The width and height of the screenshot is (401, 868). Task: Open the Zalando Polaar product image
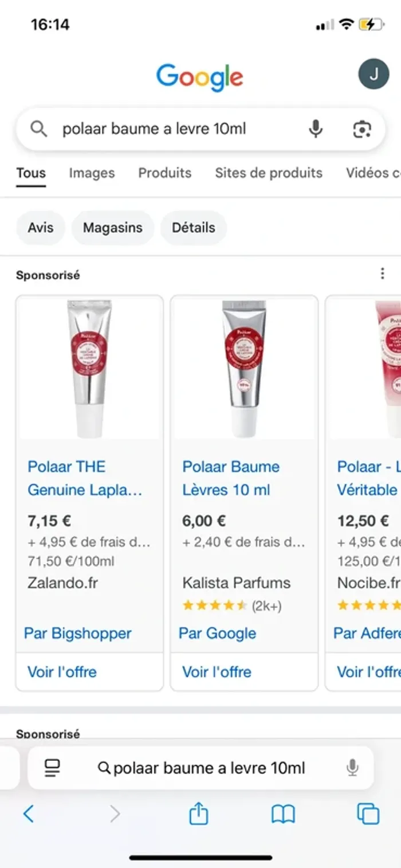[x=89, y=368]
